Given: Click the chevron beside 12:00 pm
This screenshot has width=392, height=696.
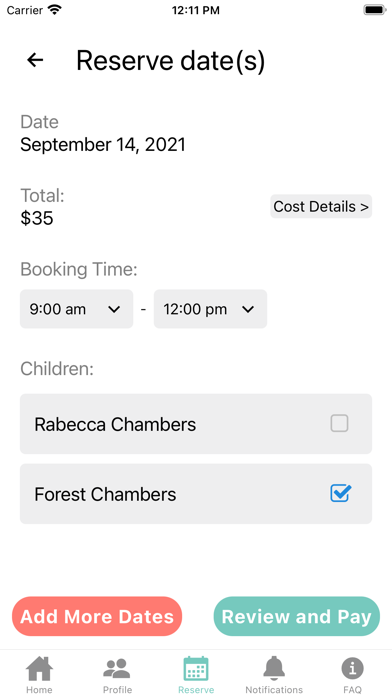Looking at the screenshot, I should (x=248, y=309).
